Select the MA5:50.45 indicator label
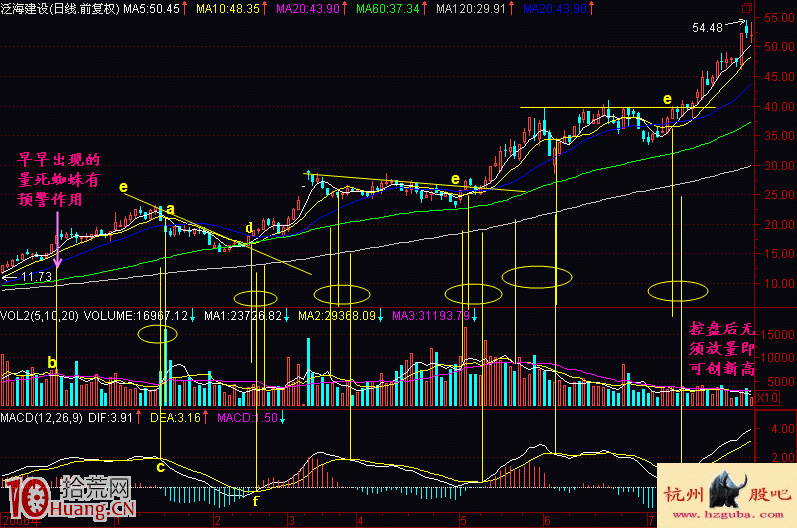Viewport: 797px width, 528px height. click(x=151, y=9)
